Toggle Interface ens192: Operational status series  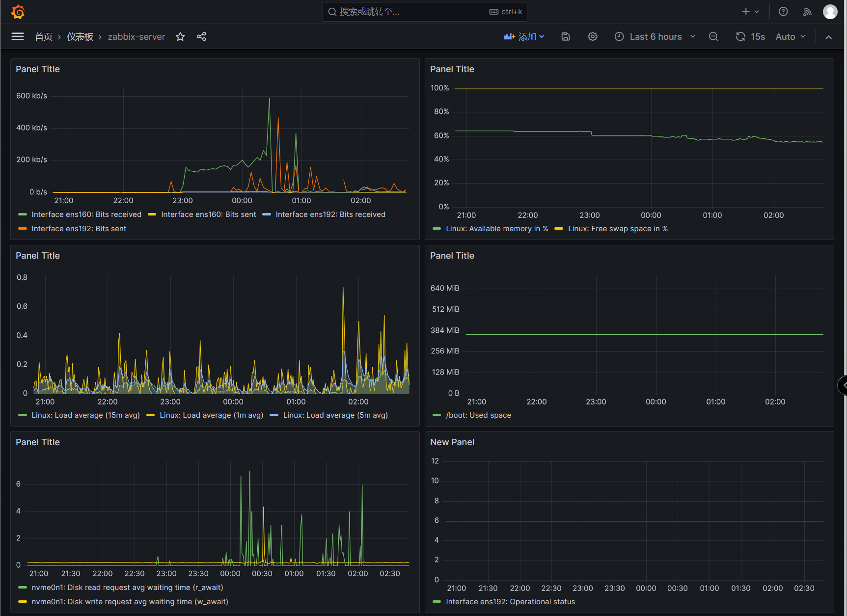click(x=510, y=602)
